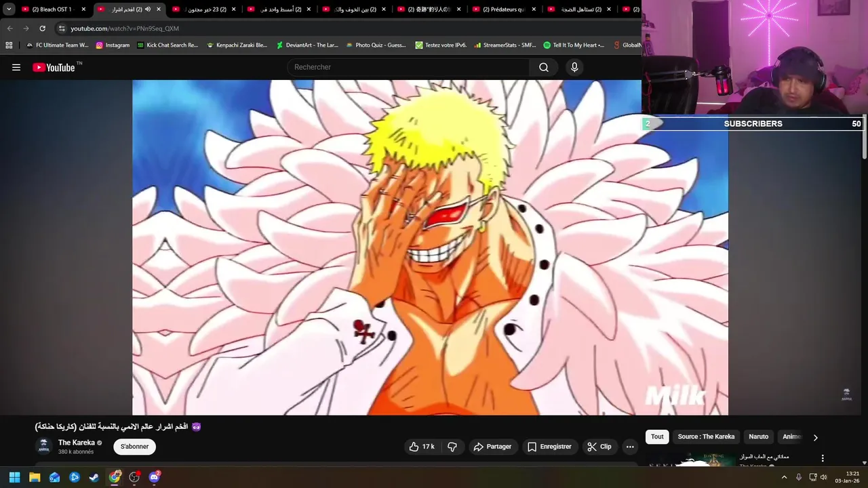The width and height of the screenshot is (868, 488).
Task: Start voice search with the microphone icon
Action: coord(574,67)
